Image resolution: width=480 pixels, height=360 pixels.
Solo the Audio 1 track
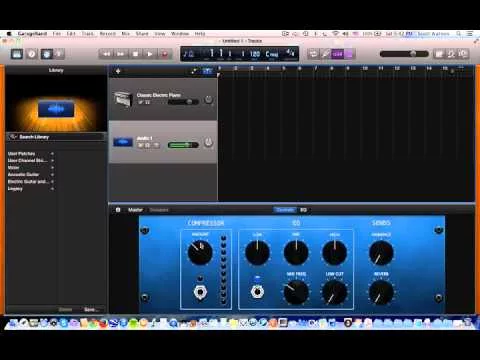(147, 145)
